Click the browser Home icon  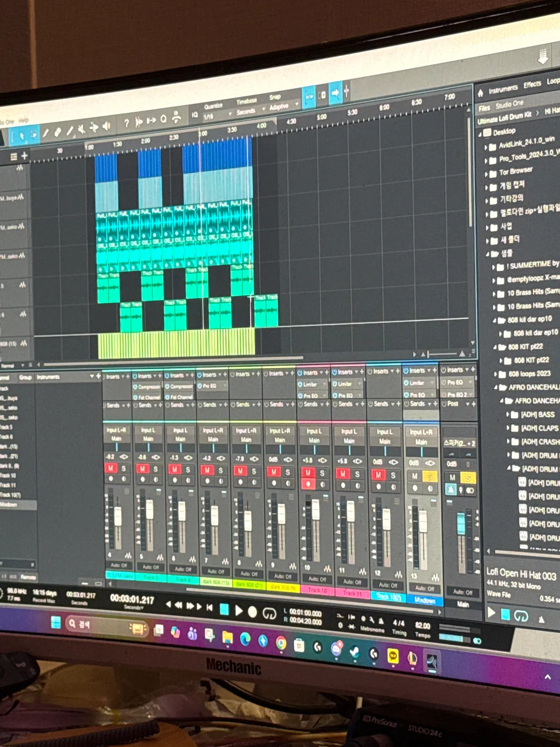click(480, 93)
